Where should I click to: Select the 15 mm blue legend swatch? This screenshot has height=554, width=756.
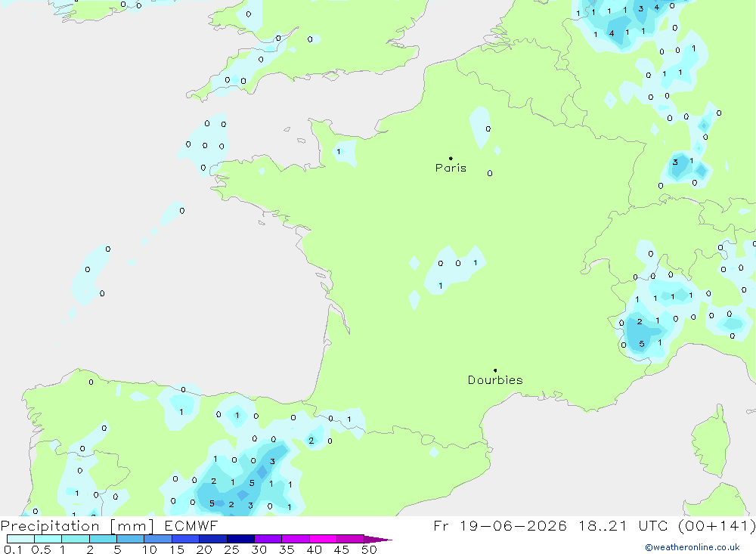(185, 539)
